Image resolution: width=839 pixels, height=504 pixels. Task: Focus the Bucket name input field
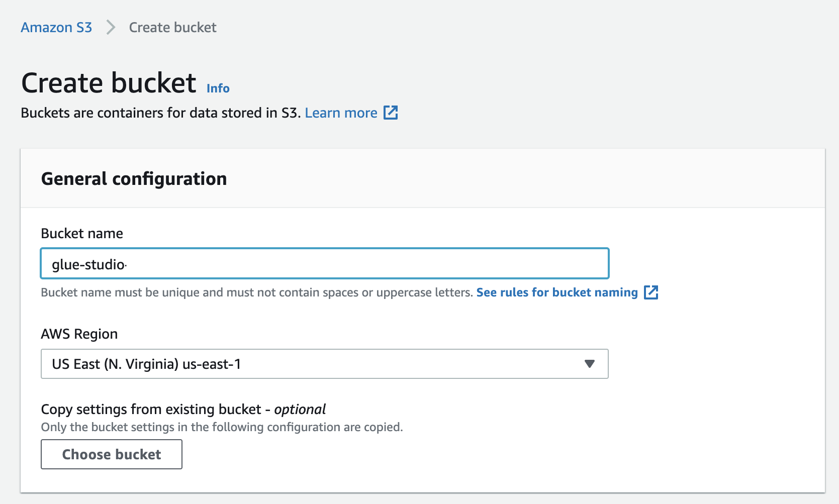(325, 263)
